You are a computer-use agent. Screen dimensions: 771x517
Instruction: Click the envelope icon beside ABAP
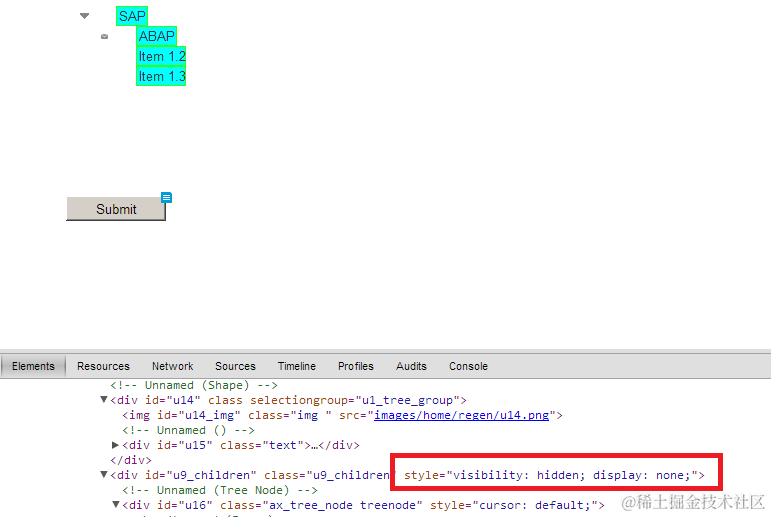[x=104, y=36]
